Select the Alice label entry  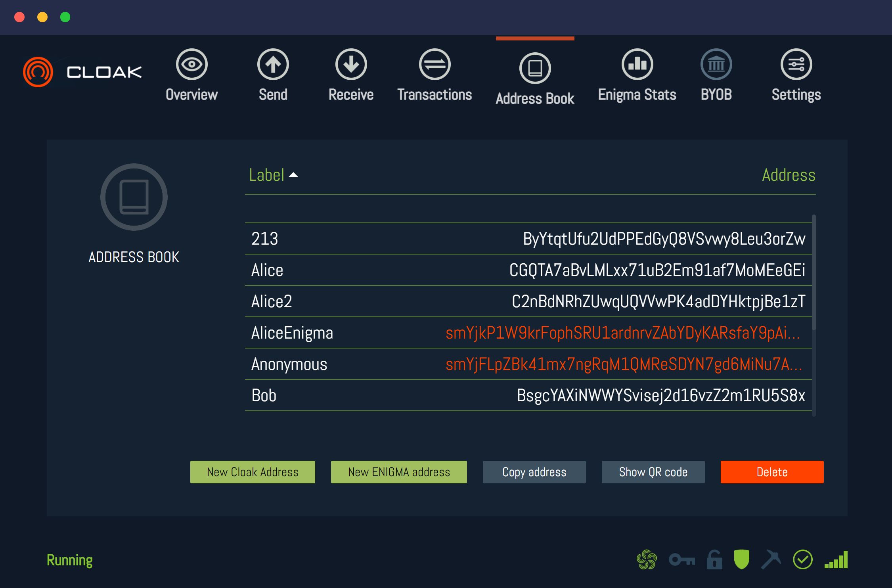pos(267,270)
